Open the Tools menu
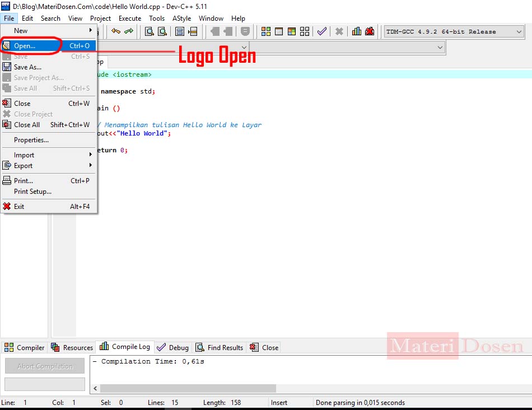 (157, 18)
